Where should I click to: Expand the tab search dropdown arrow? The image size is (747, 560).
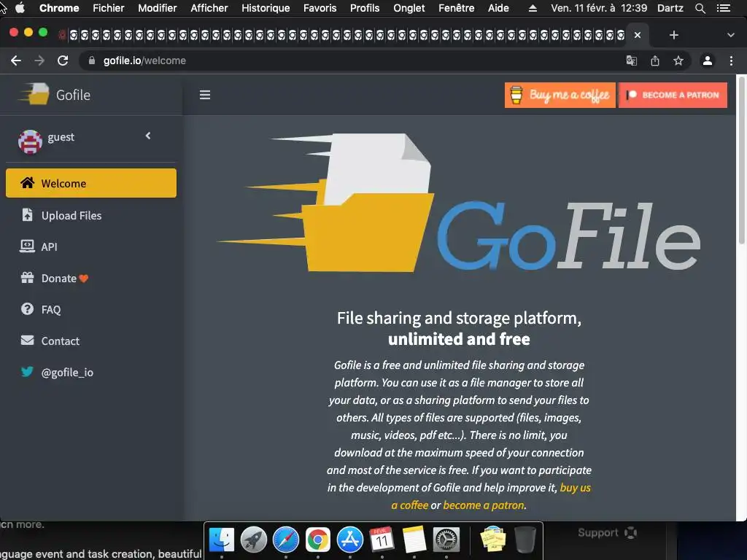point(731,35)
